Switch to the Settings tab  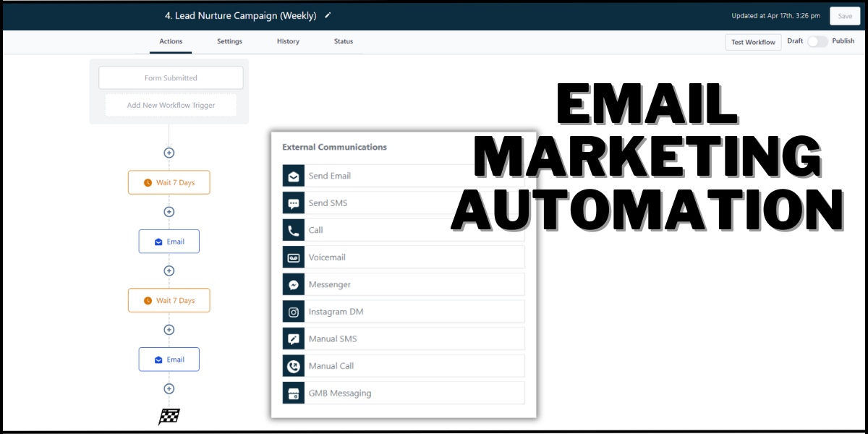coord(229,41)
